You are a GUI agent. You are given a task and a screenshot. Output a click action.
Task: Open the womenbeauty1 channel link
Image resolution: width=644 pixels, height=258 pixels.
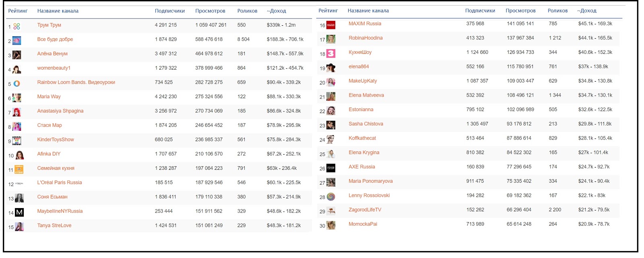(54, 68)
